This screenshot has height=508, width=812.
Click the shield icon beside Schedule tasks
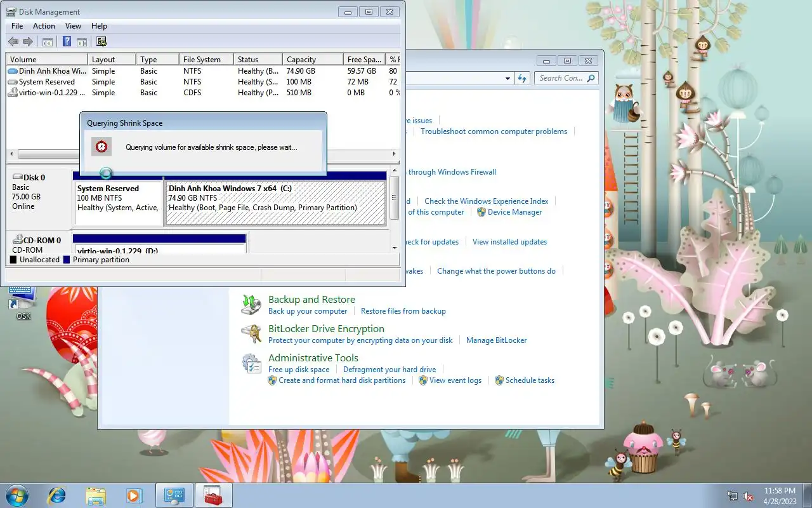(499, 380)
